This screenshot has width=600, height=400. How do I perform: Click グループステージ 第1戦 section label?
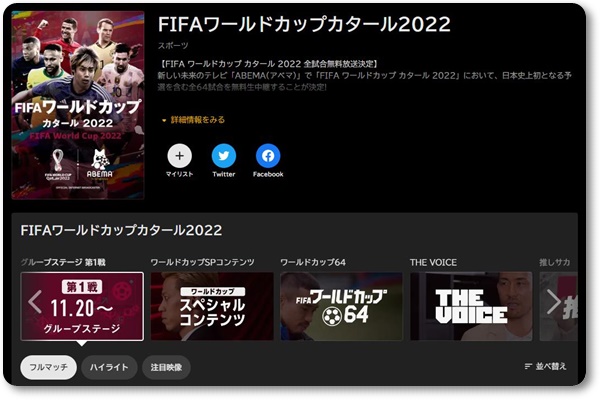pyautogui.click(x=63, y=262)
